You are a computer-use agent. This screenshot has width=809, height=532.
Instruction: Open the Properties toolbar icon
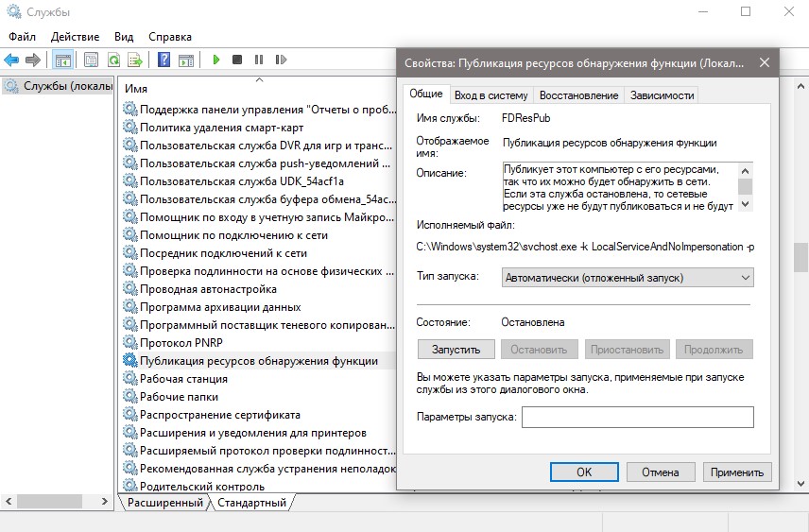pos(91,60)
